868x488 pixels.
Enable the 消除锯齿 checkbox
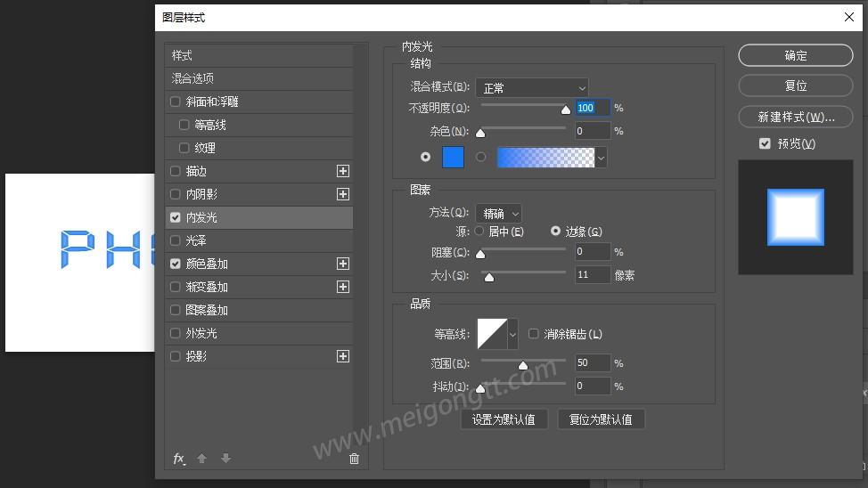click(x=533, y=334)
